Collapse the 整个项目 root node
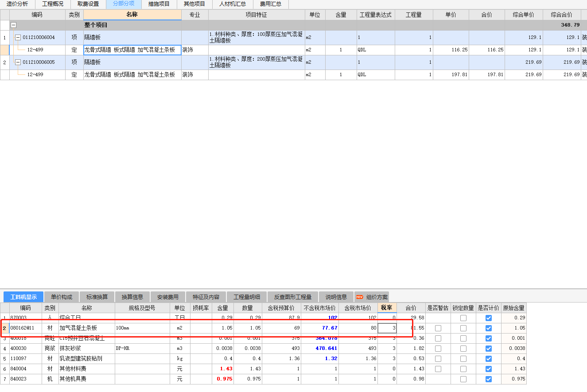587x392 pixels. click(x=14, y=25)
